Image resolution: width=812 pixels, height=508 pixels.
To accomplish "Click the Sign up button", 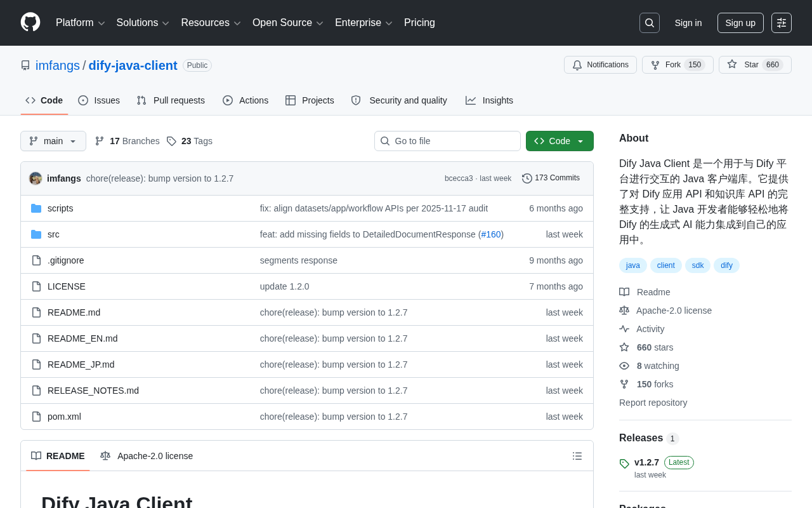I will [x=740, y=23].
